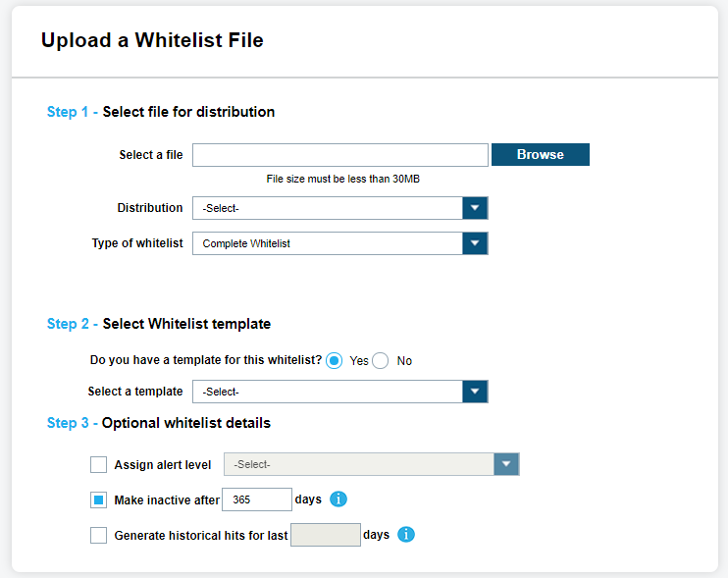Click the 365 days input field
Image resolution: width=728 pixels, height=578 pixels.
(257, 499)
